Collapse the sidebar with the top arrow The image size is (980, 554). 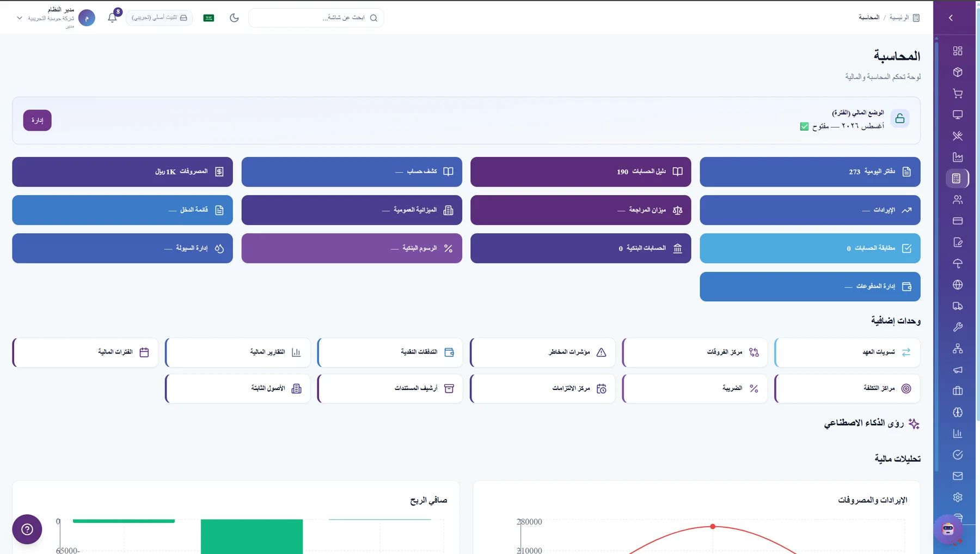pos(951,17)
